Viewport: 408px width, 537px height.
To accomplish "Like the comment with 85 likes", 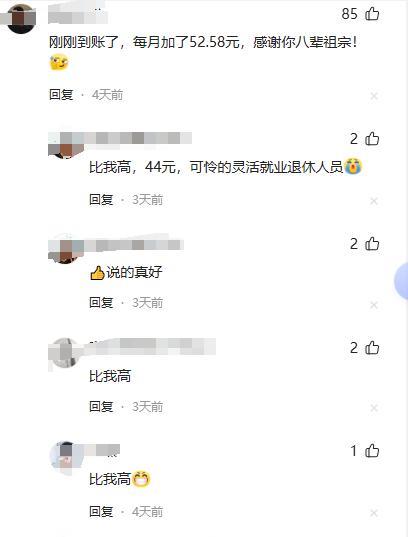I will pos(372,14).
